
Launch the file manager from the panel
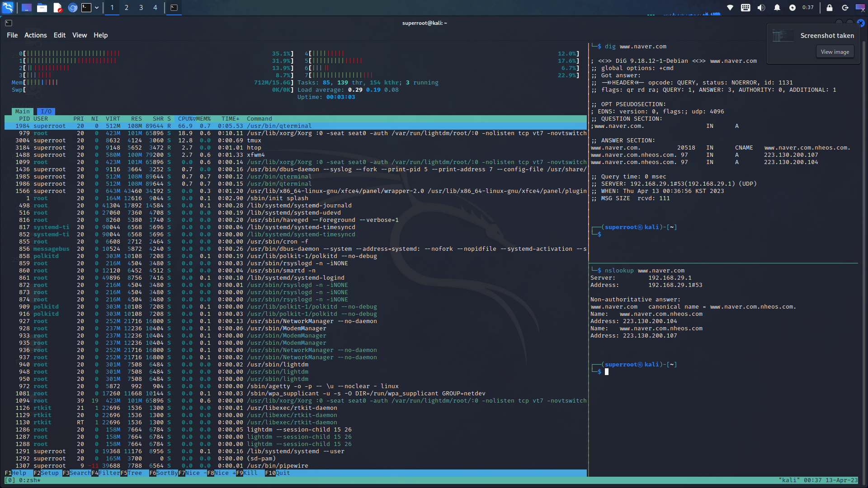42,8
